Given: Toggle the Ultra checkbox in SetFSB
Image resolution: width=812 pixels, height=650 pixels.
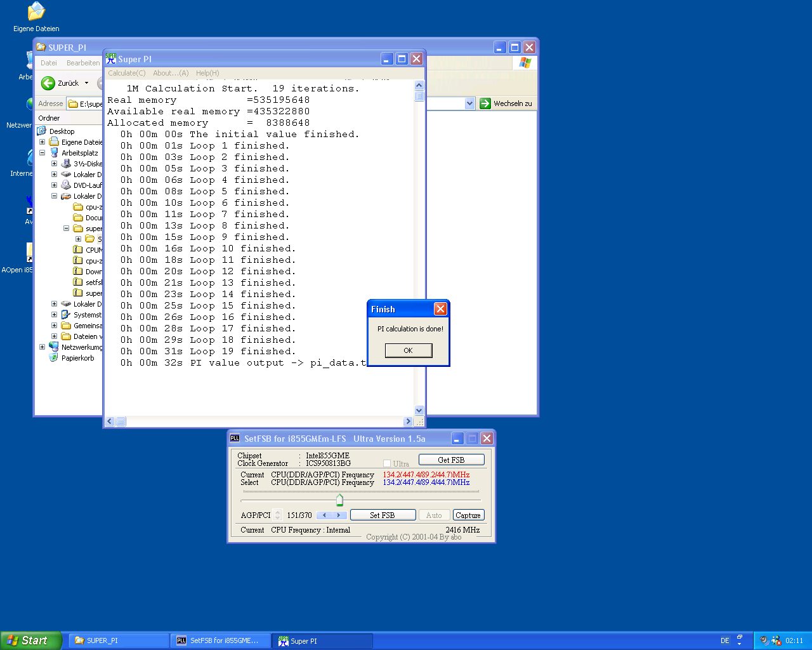Looking at the screenshot, I should 387,463.
